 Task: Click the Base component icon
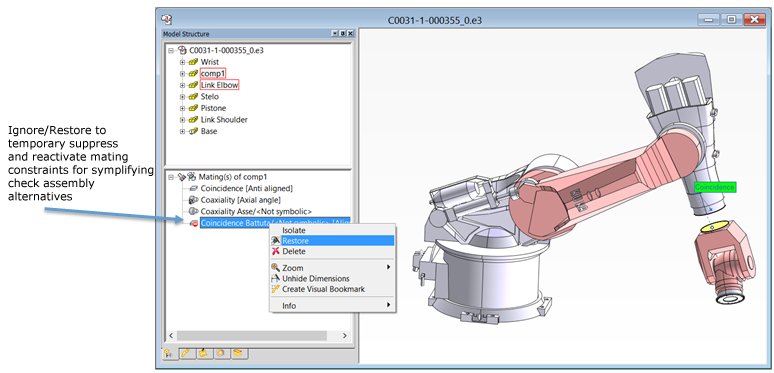(x=194, y=131)
